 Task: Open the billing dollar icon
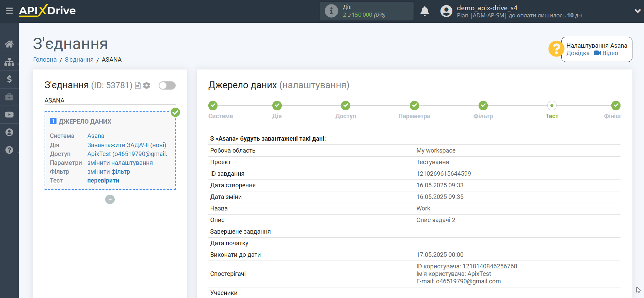pos(9,79)
